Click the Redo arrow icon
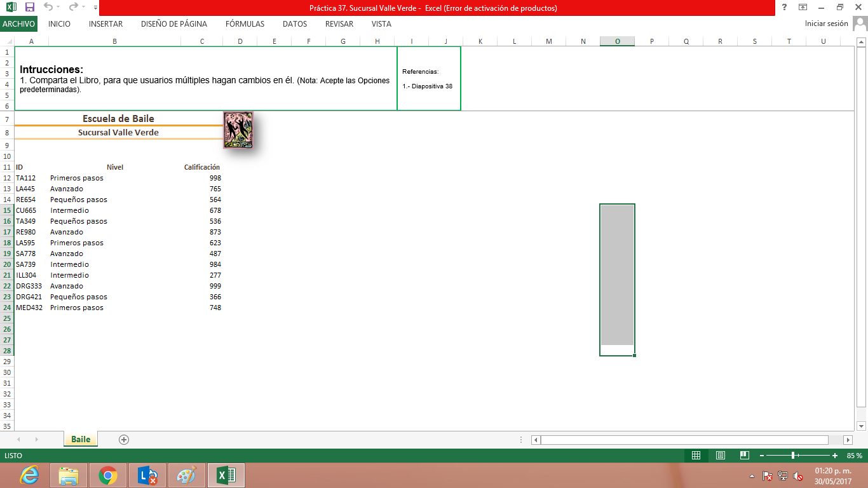Image resolution: width=868 pixels, height=488 pixels. [72, 8]
